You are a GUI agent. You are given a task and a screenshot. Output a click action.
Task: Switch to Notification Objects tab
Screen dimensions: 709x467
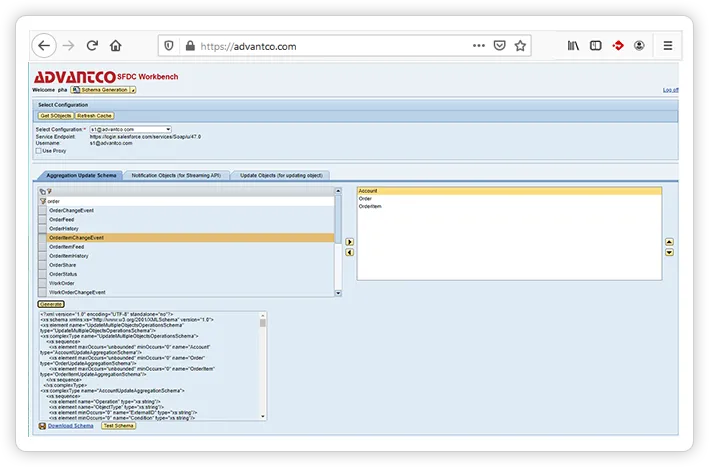click(x=176, y=175)
